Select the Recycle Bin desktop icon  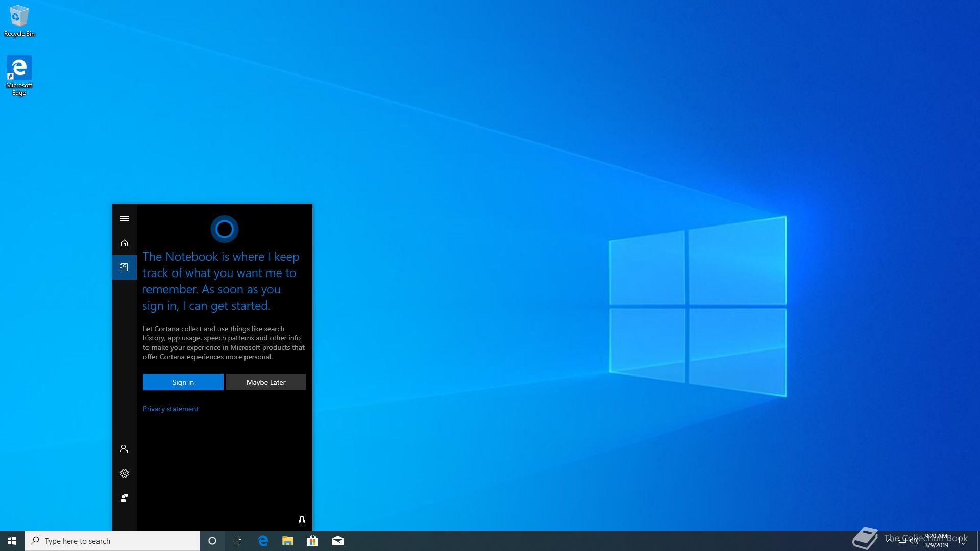19,21
